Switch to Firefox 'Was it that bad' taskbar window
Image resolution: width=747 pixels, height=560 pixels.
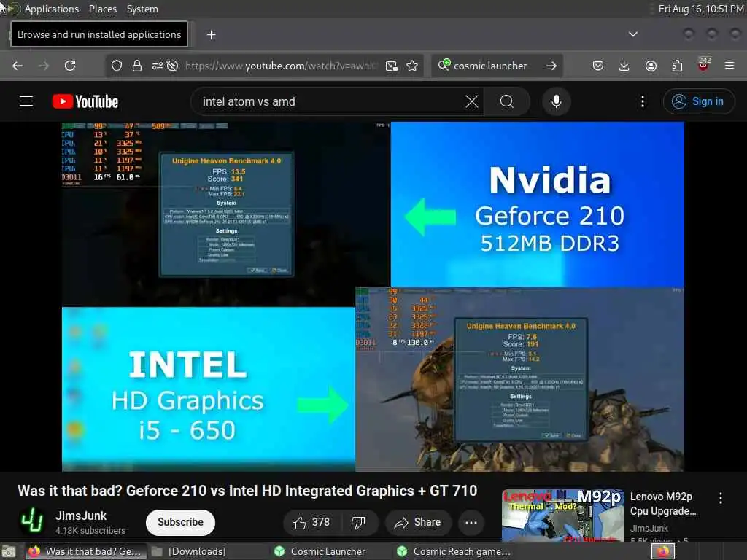point(85,551)
